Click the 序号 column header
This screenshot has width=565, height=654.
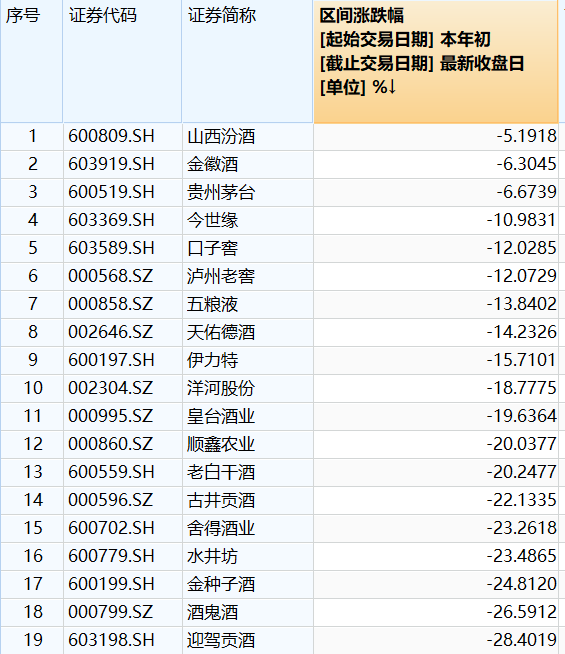pyautogui.click(x=32, y=61)
